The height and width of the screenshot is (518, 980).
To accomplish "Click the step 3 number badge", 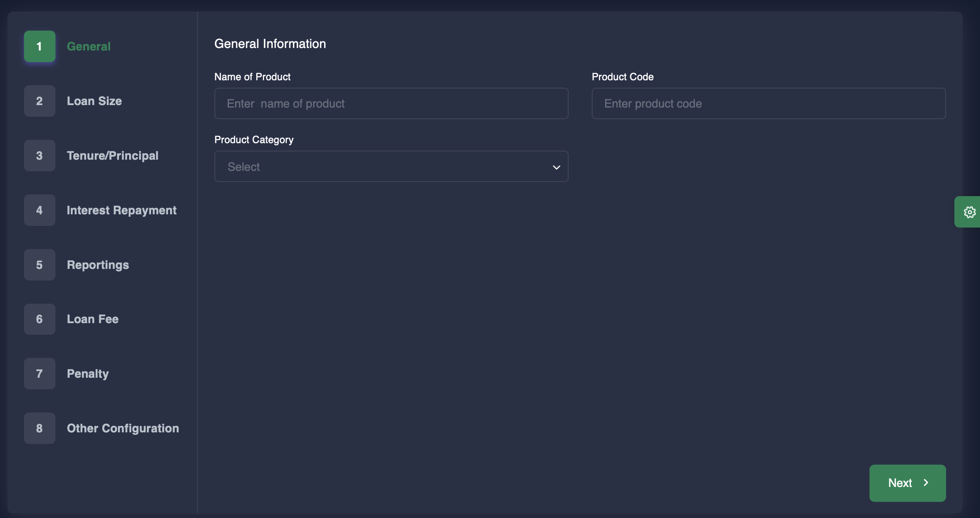I will tap(39, 156).
